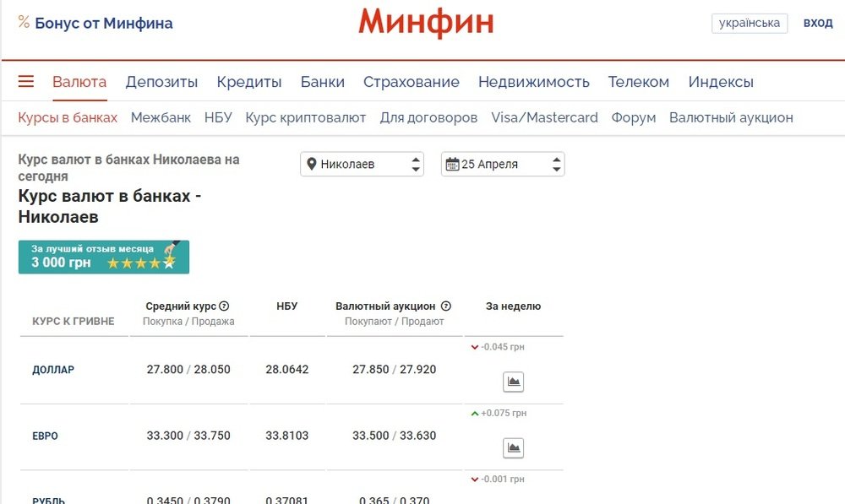Screen dimensions: 845x504
Task: Select Курсы в банках submenu
Action: pyautogui.click(x=68, y=117)
